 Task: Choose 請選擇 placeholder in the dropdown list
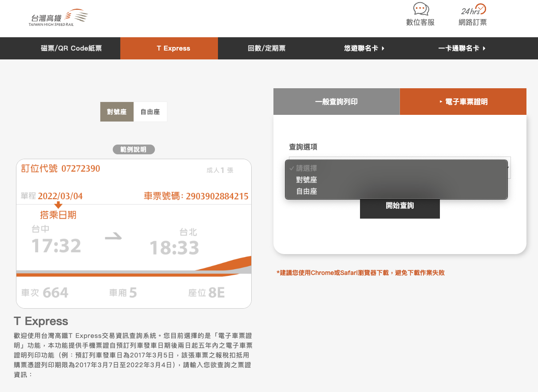point(306,168)
